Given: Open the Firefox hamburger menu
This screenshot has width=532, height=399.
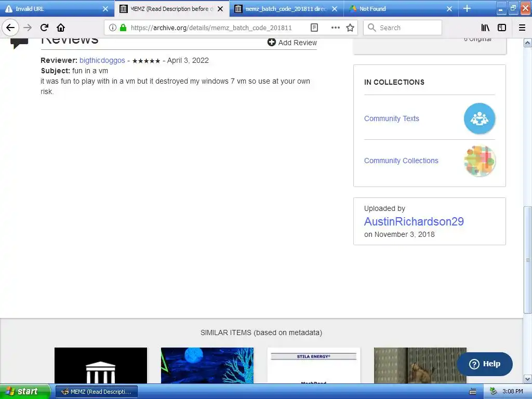Looking at the screenshot, I should [522, 28].
